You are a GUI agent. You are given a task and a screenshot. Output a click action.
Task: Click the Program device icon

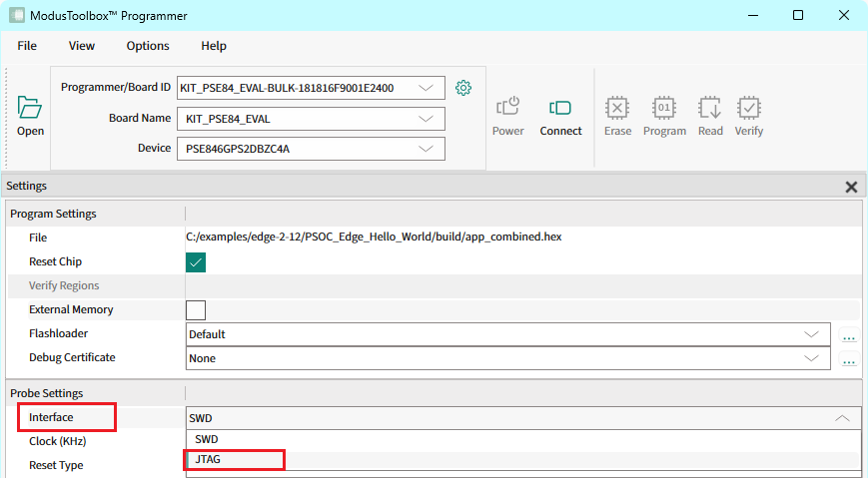click(x=664, y=108)
